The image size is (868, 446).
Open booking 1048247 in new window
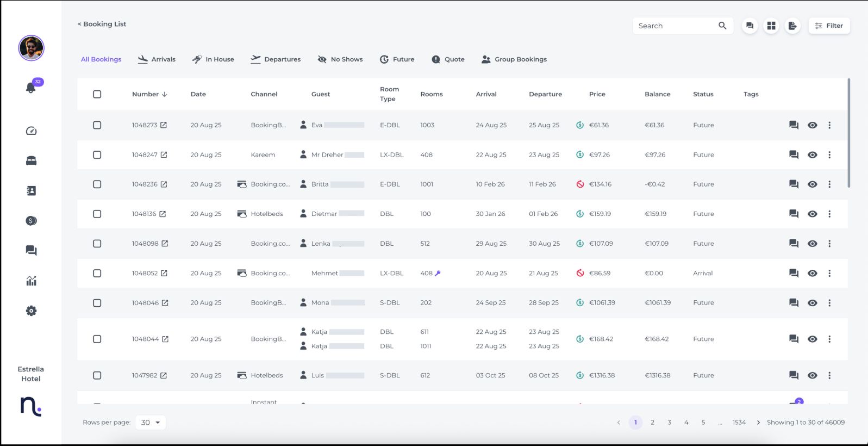click(164, 155)
